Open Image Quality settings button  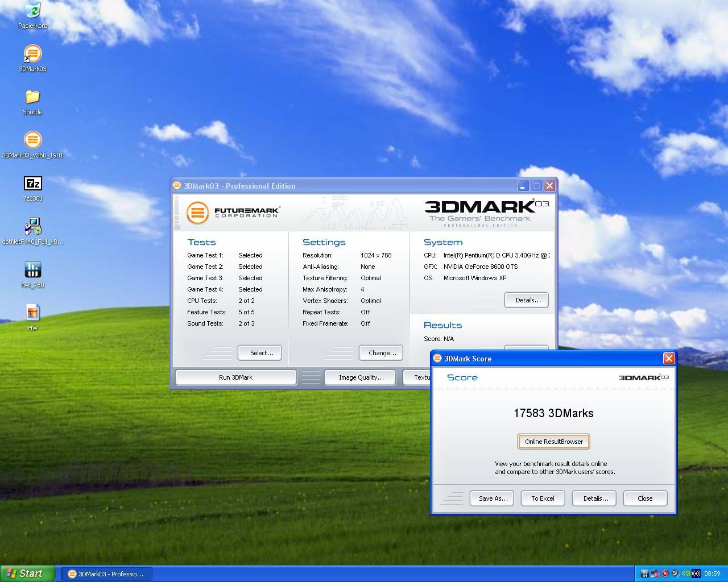pos(361,377)
